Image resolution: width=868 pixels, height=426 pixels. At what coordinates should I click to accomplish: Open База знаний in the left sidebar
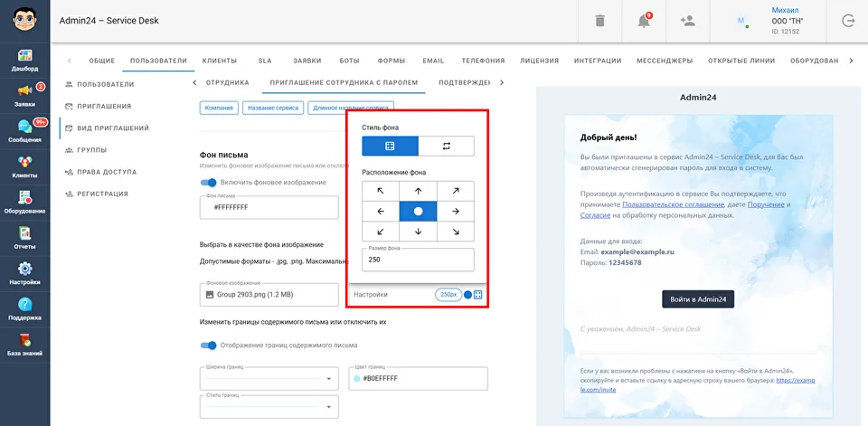pos(24,345)
